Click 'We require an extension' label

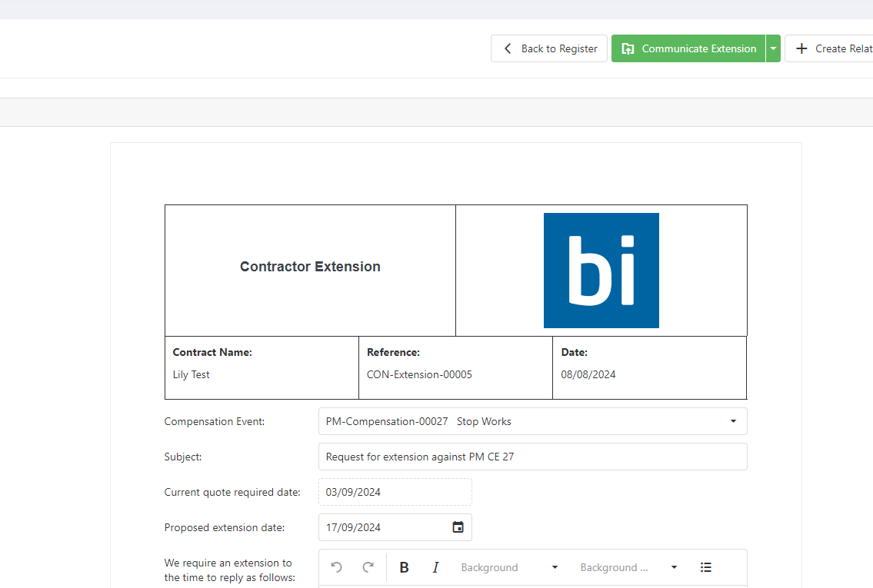coord(229,570)
